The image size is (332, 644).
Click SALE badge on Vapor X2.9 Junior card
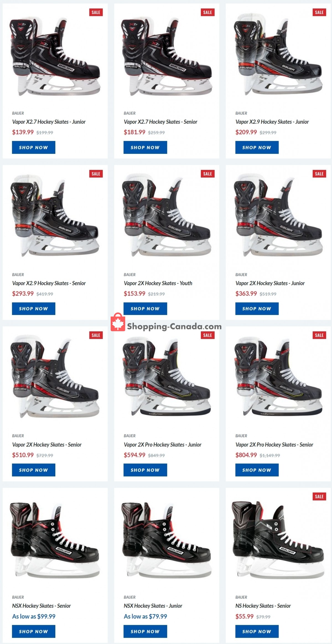click(x=319, y=12)
